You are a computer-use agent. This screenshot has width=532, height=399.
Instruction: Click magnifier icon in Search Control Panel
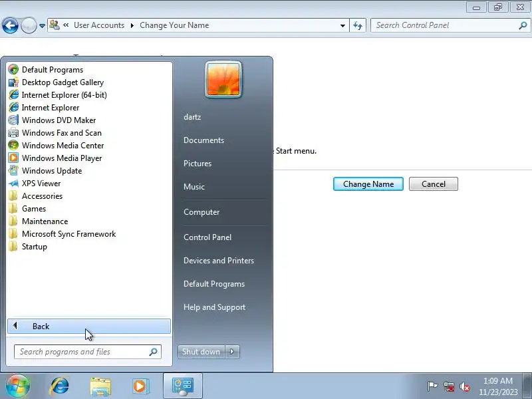[523, 25]
